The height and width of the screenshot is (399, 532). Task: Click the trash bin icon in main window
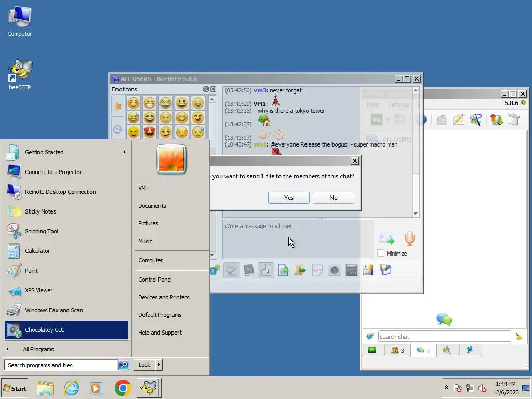point(514,119)
